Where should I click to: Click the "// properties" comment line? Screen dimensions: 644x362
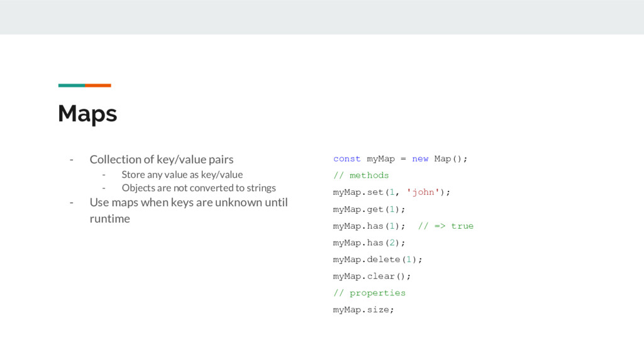click(x=369, y=293)
